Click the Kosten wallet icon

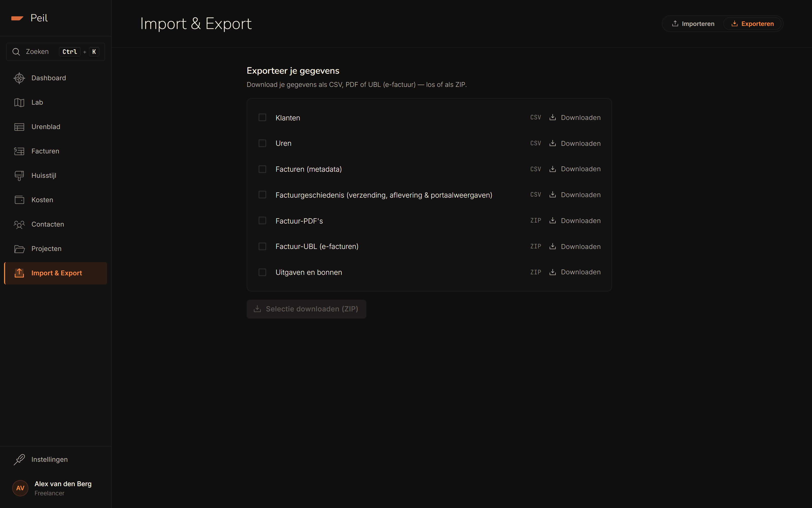tap(19, 200)
